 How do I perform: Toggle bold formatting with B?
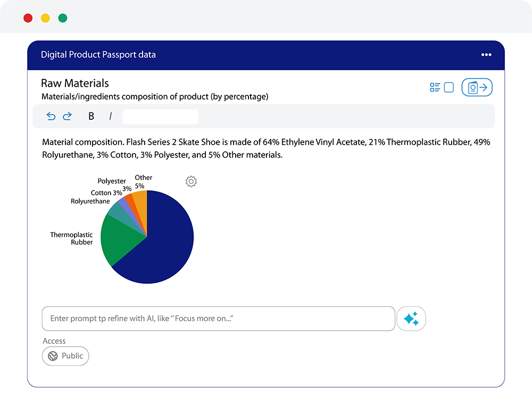[91, 117]
